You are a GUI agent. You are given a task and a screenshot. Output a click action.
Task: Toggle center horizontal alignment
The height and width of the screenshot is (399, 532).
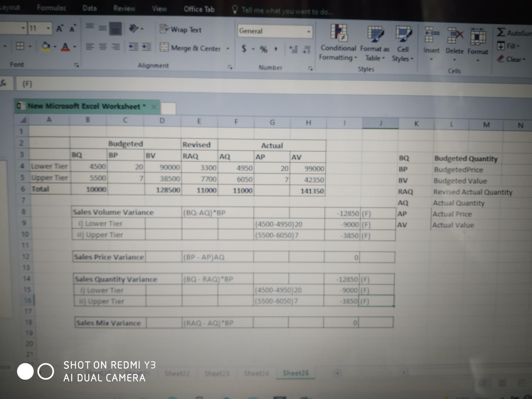pyautogui.click(x=103, y=47)
